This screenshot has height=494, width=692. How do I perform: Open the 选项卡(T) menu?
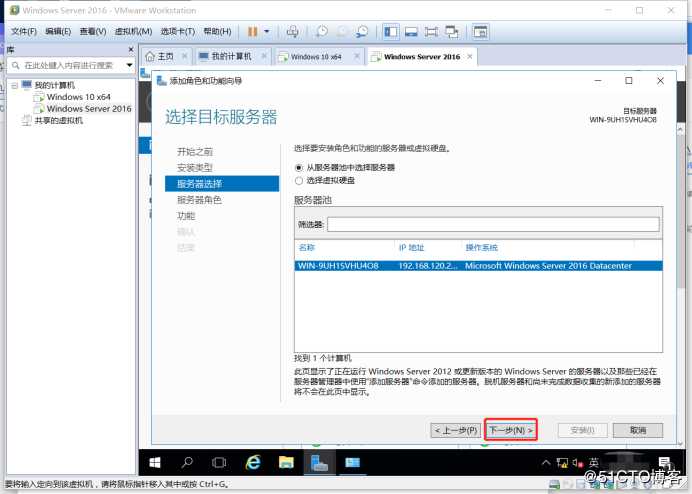click(177, 31)
